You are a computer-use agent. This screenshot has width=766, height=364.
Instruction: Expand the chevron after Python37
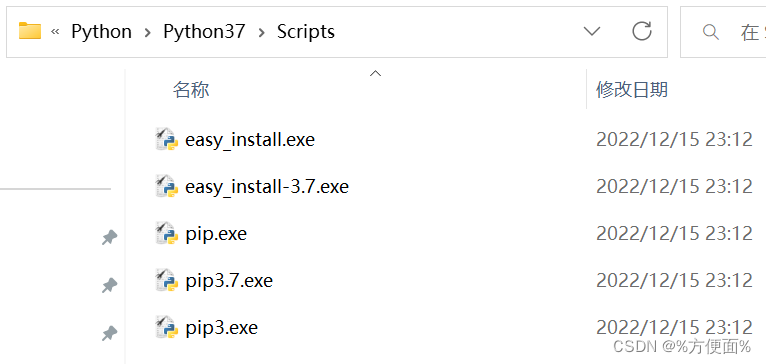click(261, 32)
